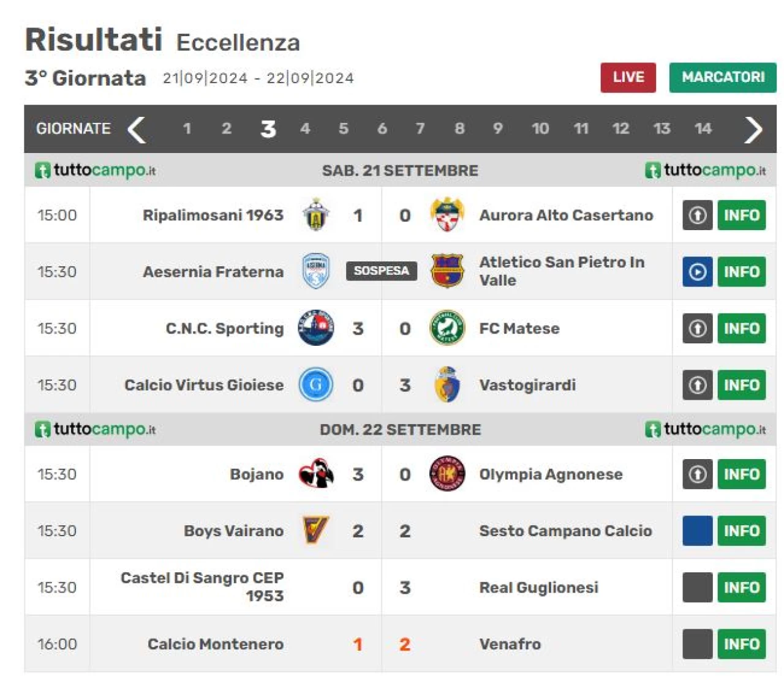
Task: Click the Aurora Alto Casertano team logo
Action: click(x=447, y=215)
